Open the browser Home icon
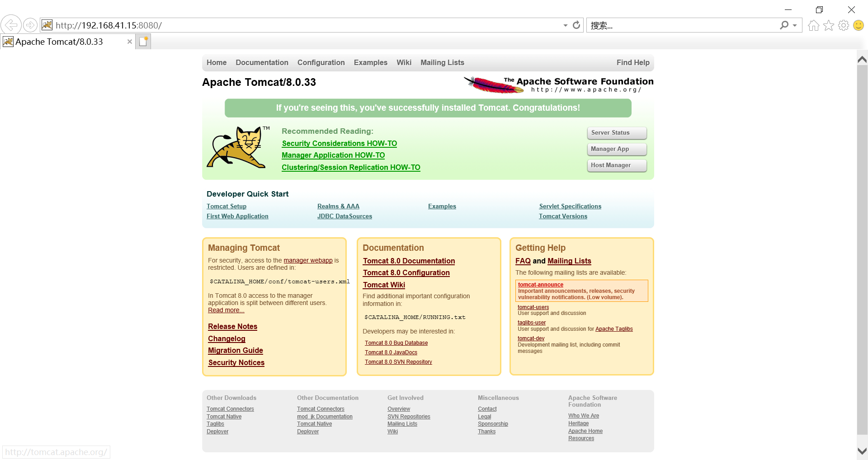 click(814, 25)
